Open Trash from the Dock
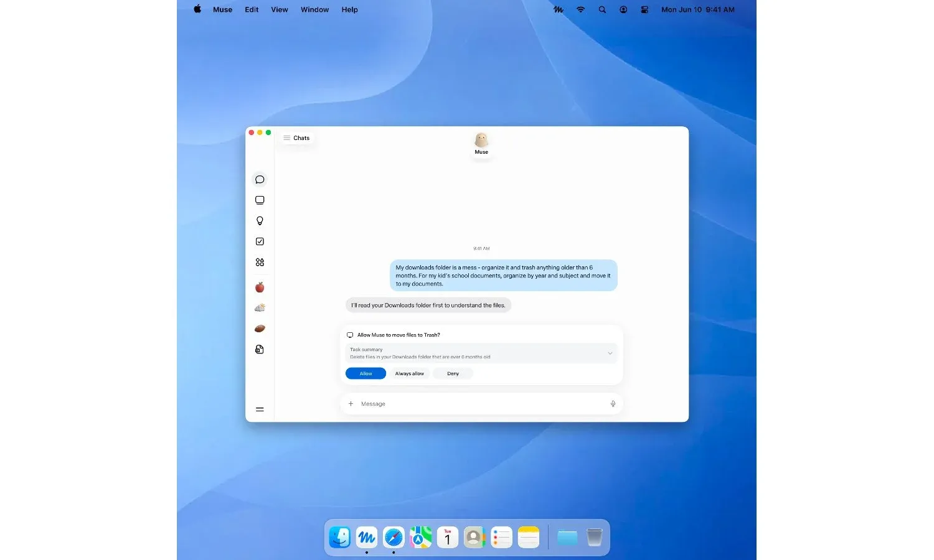934x560 pixels. tap(595, 537)
